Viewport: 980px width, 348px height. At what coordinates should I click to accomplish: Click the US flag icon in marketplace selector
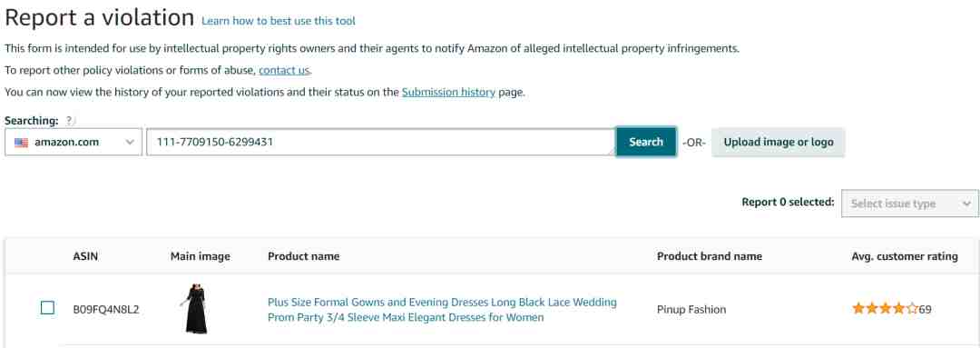point(21,142)
